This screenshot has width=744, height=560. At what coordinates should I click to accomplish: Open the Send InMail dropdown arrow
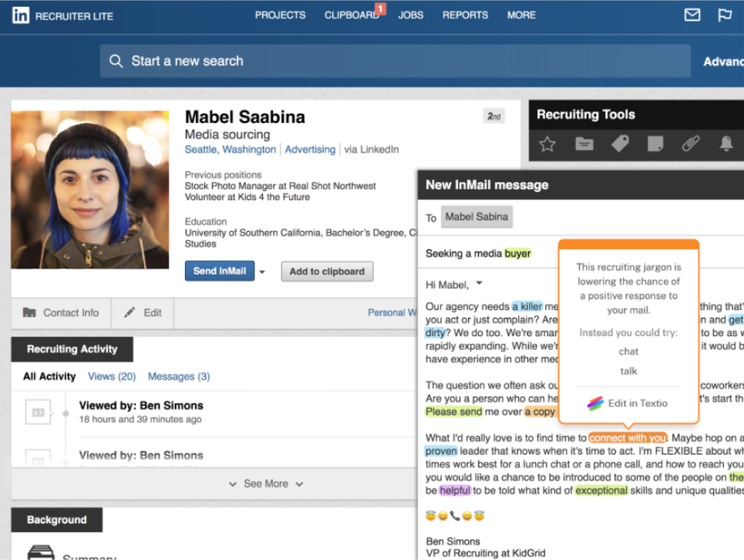(x=262, y=271)
